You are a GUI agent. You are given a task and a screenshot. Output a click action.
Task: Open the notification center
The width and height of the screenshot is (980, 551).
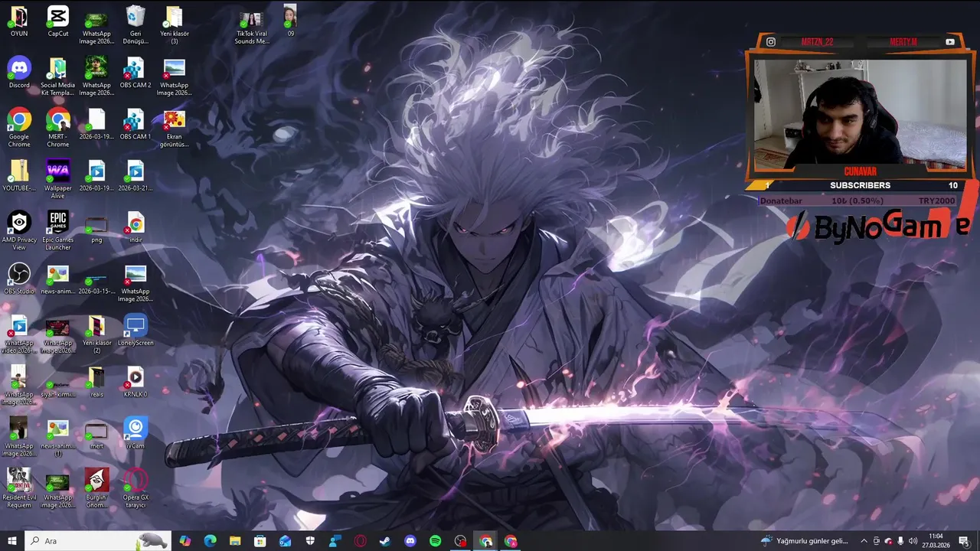[x=963, y=541]
